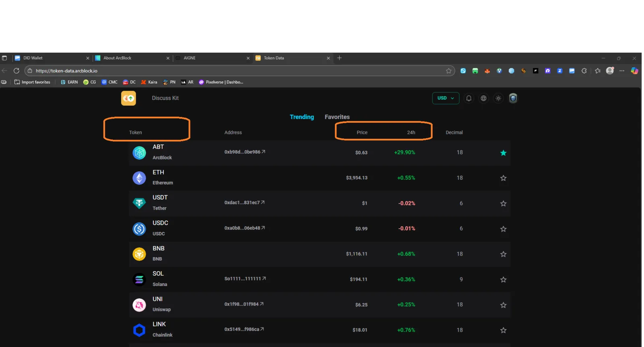Screen dimensions: 644x347
Task: Open USDT address 0xdac1...831ec7 link
Action: click(x=244, y=203)
